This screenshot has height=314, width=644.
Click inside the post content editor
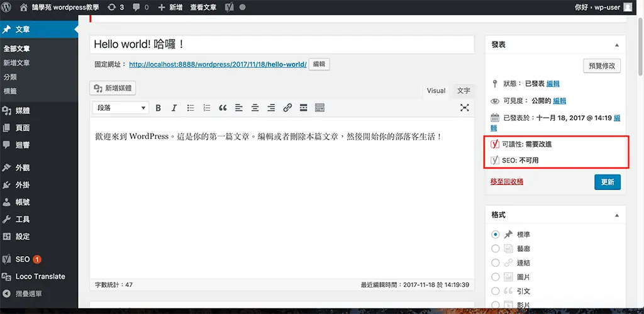click(282, 198)
